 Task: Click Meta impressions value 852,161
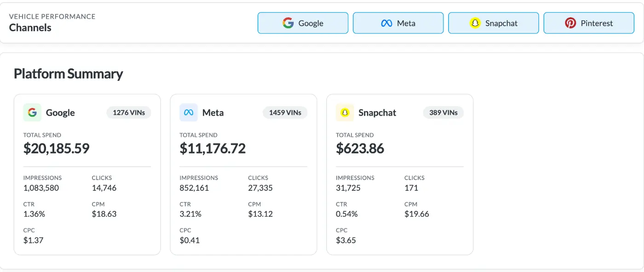tap(194, 188)
